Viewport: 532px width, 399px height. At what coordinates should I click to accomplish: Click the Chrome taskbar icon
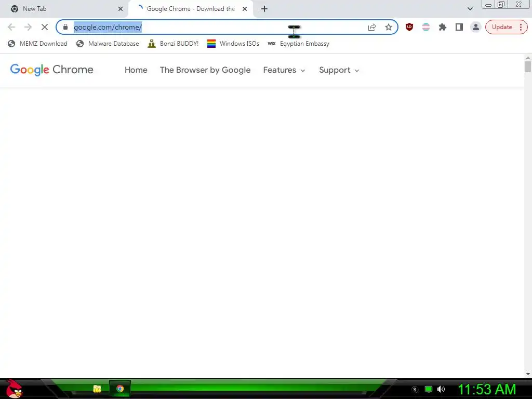click(120, 389)
